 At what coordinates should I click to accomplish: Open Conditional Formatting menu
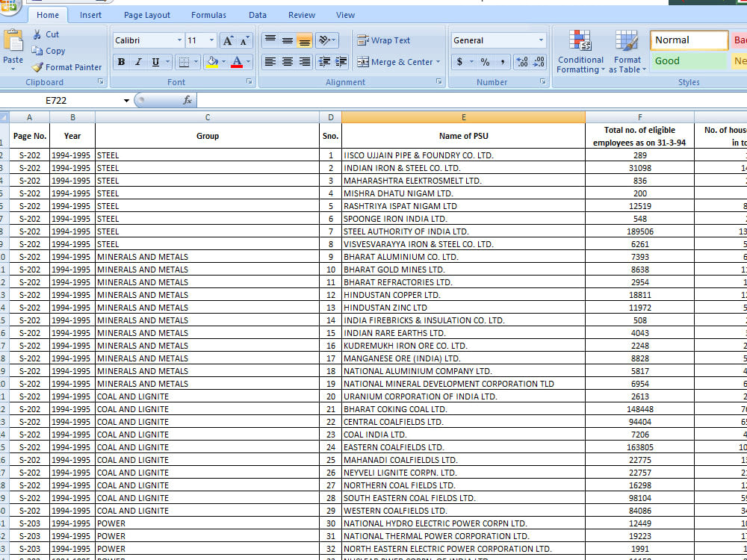point(580,52)
